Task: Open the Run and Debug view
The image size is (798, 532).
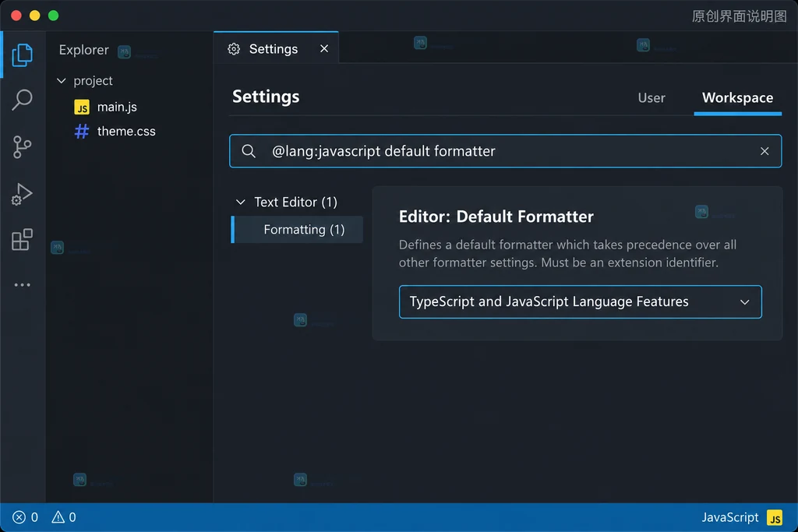Action: pyautogui.click(x=22, y=194)
